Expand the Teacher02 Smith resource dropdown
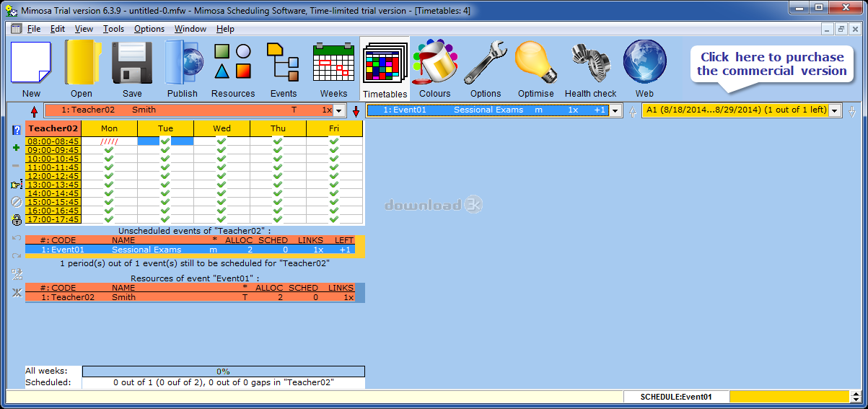Viewport: 868px width, 409px height. click(341, 110)
